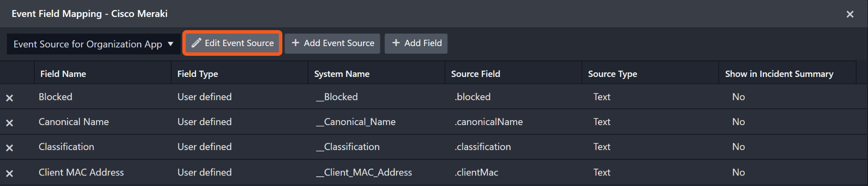Delete the Classification field row
This screenshot has width=868, height=186.
tap(9, 148)
